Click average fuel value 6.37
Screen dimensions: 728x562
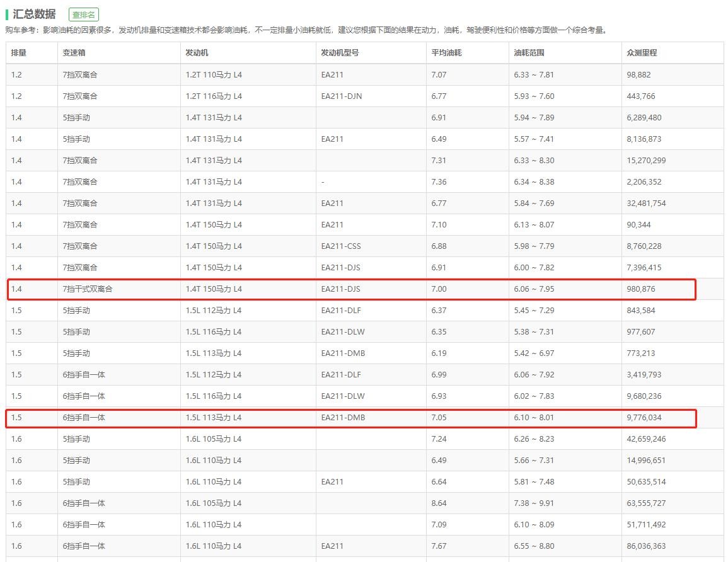tap(439, 311)
